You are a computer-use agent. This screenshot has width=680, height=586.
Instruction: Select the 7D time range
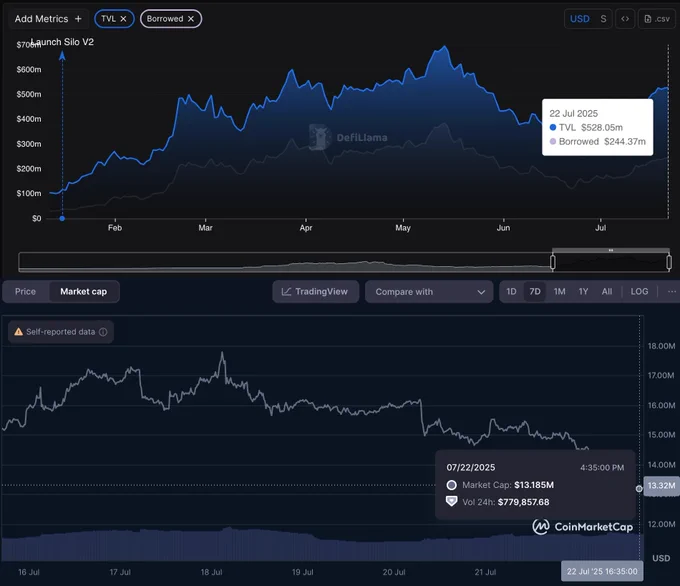(x=535, y=291)
